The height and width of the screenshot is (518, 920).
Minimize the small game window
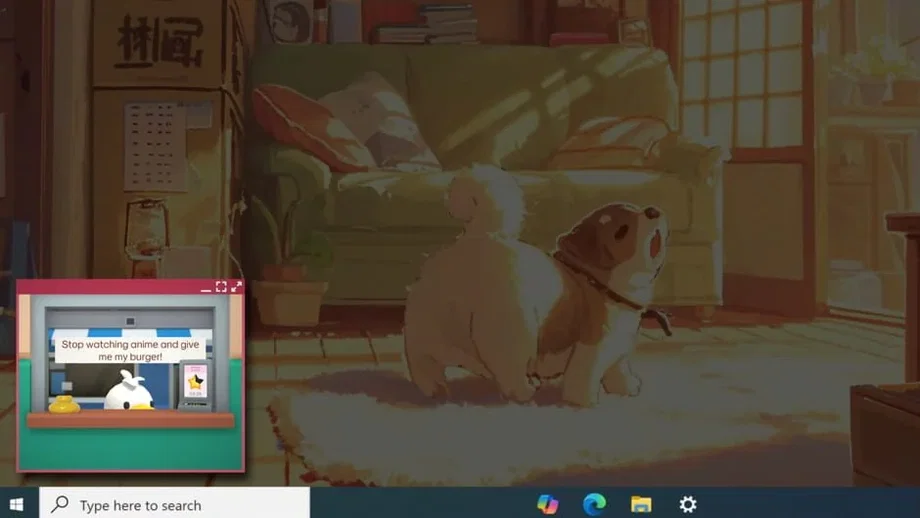tap(206, 288)
